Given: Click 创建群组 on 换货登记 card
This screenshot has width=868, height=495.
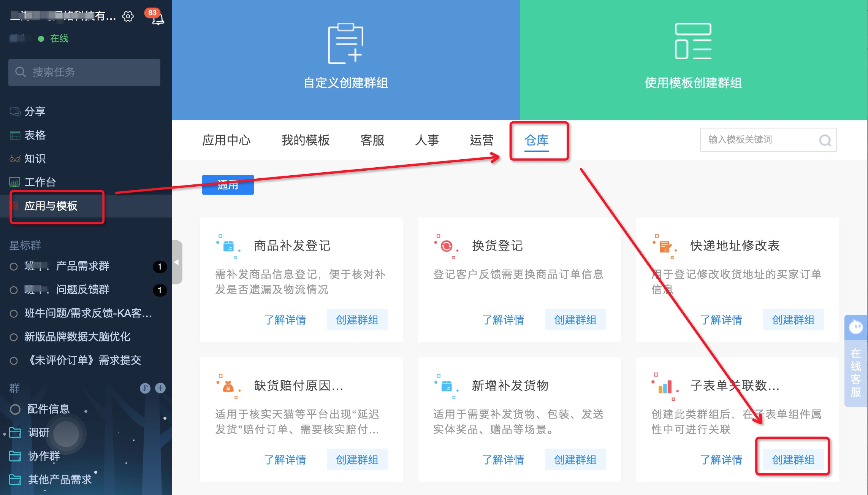Looking at the screenshot, I should 575,320.
